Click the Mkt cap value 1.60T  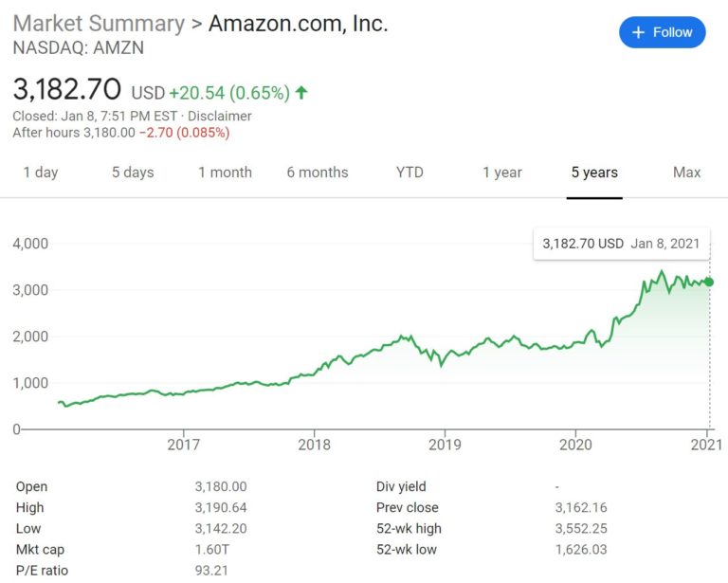point(212,550)
